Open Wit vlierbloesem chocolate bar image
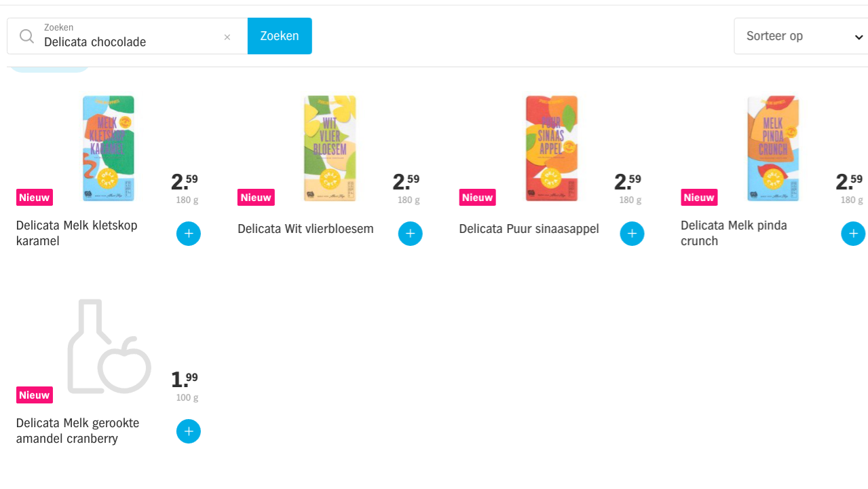Screen dimensions: 868x489 [330, 149]
